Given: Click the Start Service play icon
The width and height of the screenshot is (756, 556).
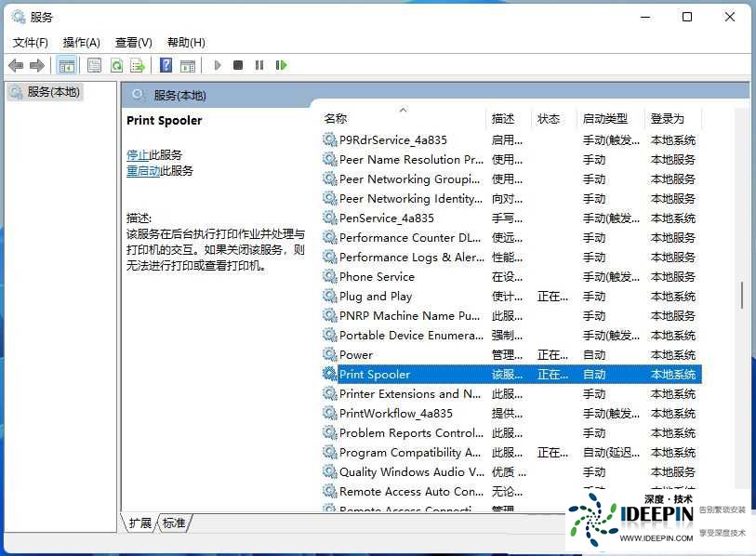Looking at the screenshot, I should coord(218,65).
